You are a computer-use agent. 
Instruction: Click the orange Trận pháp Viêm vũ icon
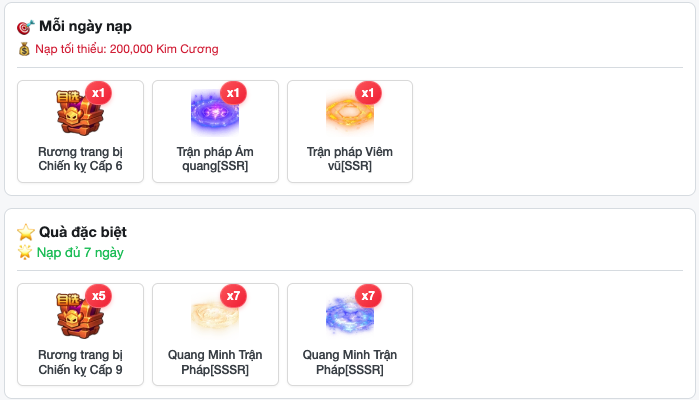350,111
